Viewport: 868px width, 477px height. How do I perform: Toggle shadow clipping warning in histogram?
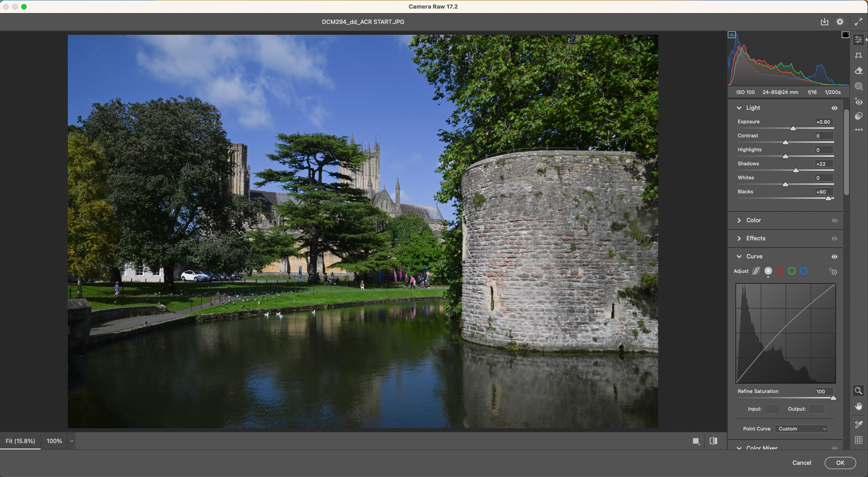point(731,35)
